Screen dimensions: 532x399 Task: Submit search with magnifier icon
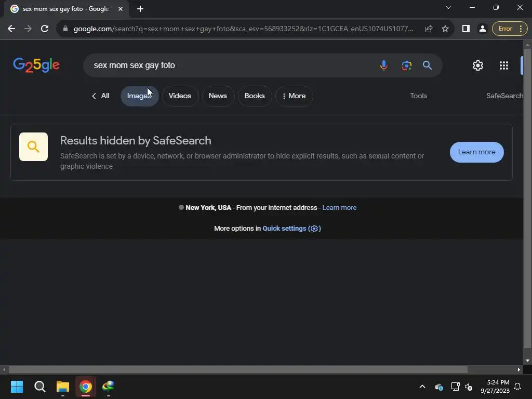point(427,65)
